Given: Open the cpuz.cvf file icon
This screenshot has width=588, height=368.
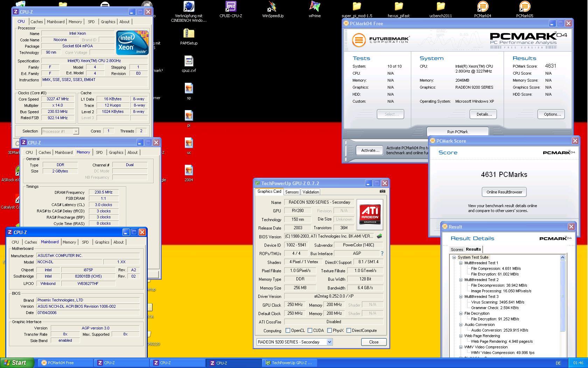Looking at the screenshot, I should pyautogui.click(x=189, y=64).
